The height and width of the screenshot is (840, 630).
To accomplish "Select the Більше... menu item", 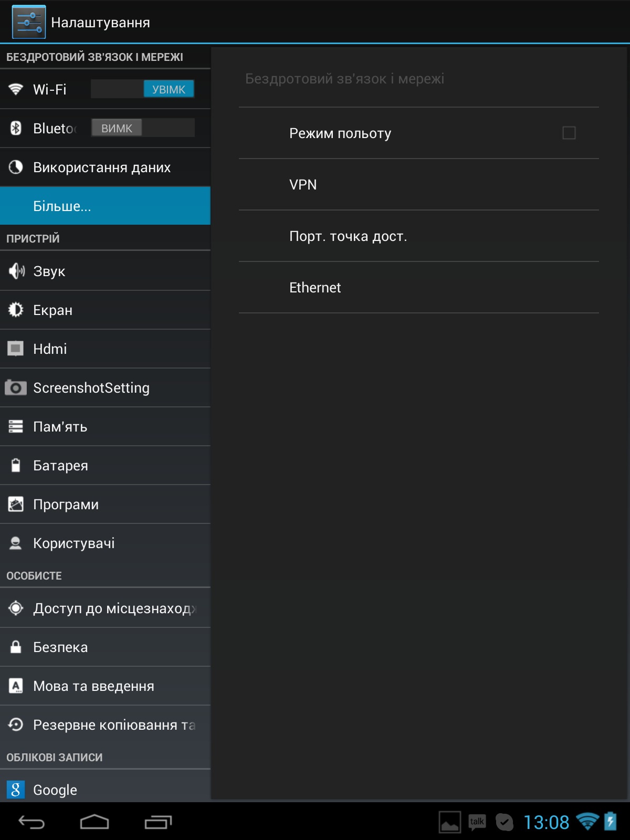I will tap(105, 206).
